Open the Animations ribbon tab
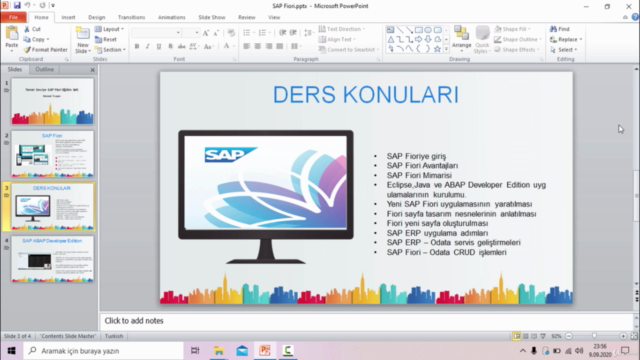640x360 pixels. (171, 17)
